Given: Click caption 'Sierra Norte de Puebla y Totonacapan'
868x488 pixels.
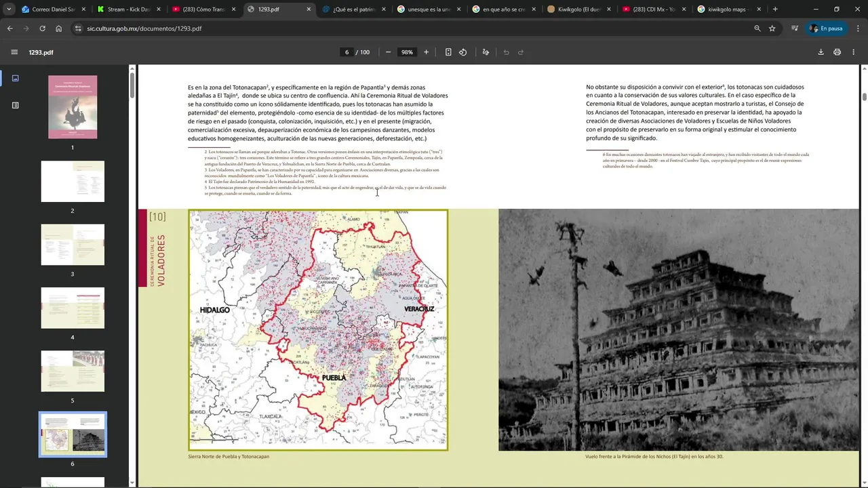Looking at the screenshot, I should pyautogui.click(x=229, y=457).
